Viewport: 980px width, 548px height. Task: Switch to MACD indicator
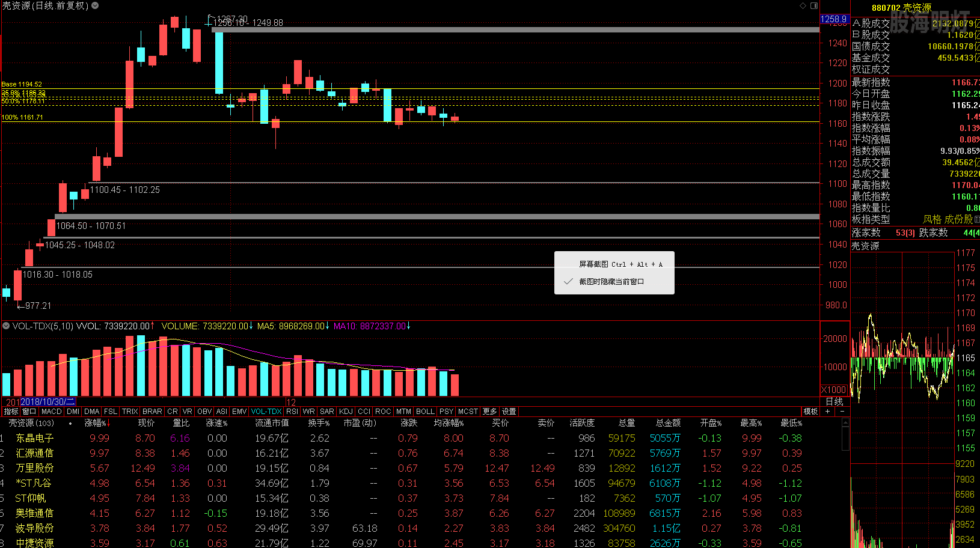(52, 412)
